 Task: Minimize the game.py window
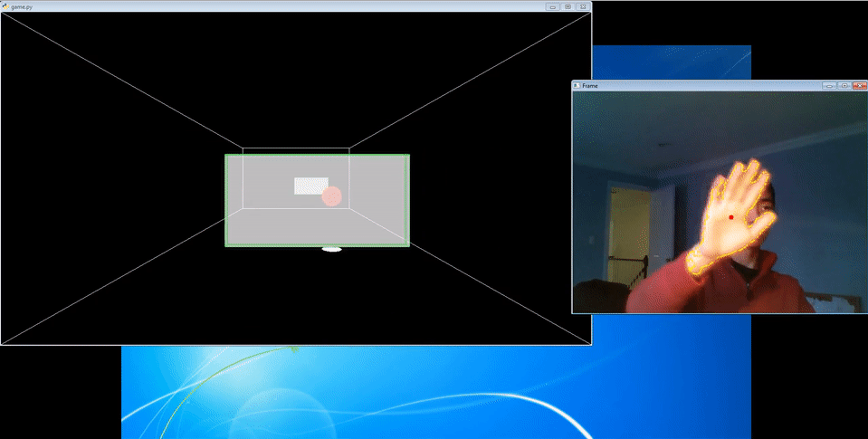552,6
